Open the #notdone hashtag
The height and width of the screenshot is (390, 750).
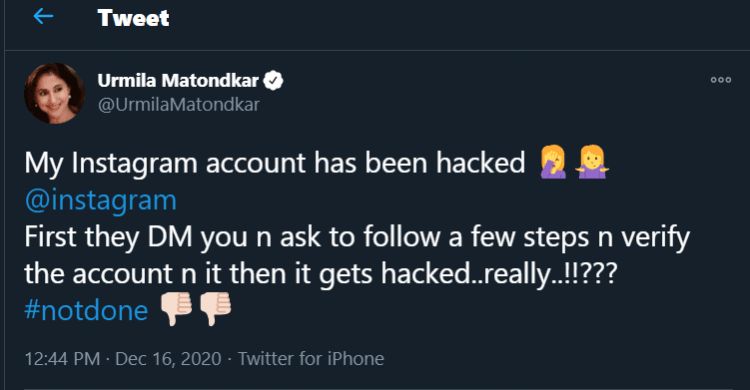[x=86, y=311]
